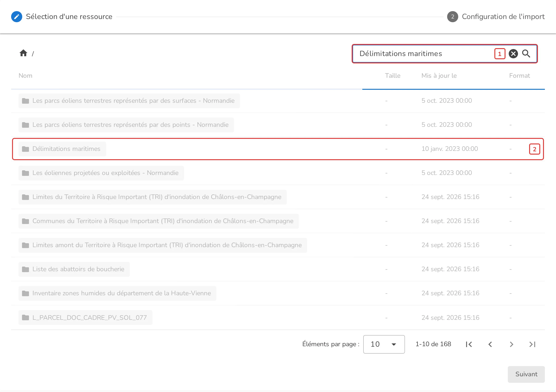Click the Suivant button
The image size is (556, 392).
(x=526, y=374)
